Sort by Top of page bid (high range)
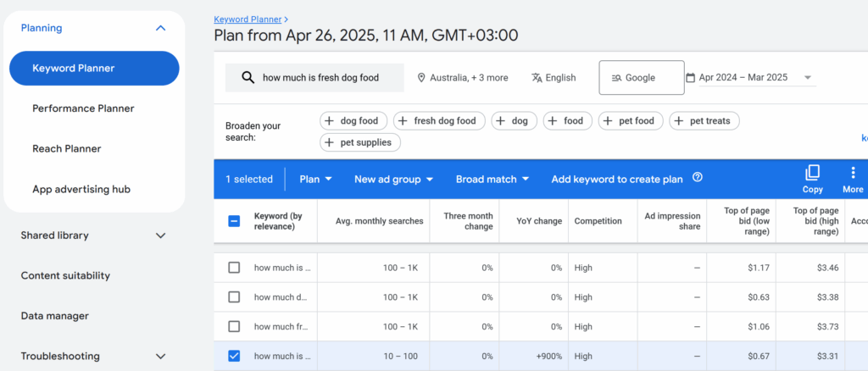This screenshot has width=868, height=371. (816, 221)
